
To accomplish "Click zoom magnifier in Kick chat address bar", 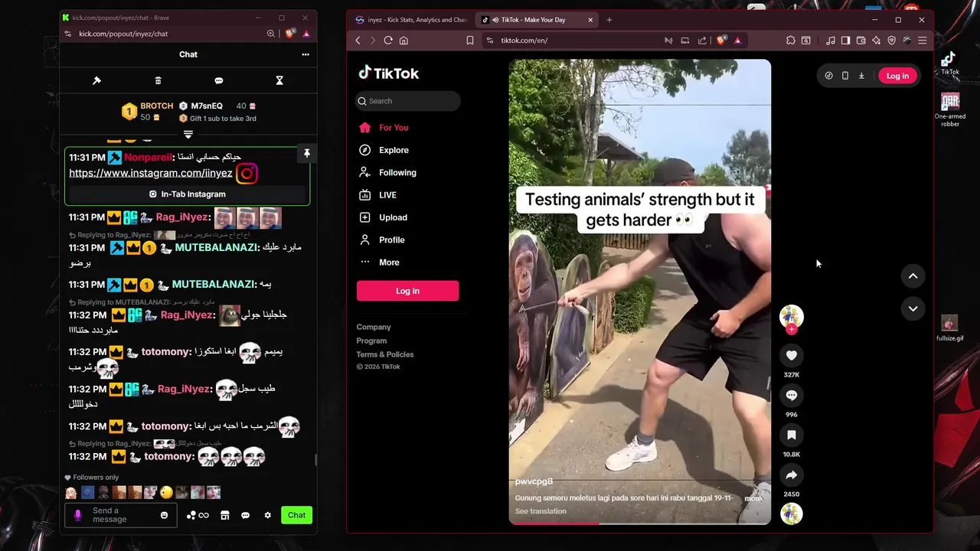I will [271, 34].
